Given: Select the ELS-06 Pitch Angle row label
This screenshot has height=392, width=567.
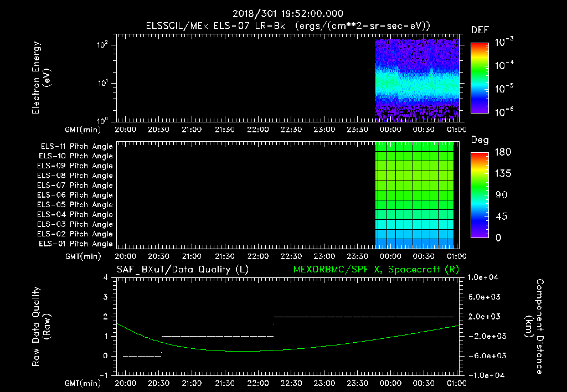Looking at the screenshot, I should (x=75, y=195).
